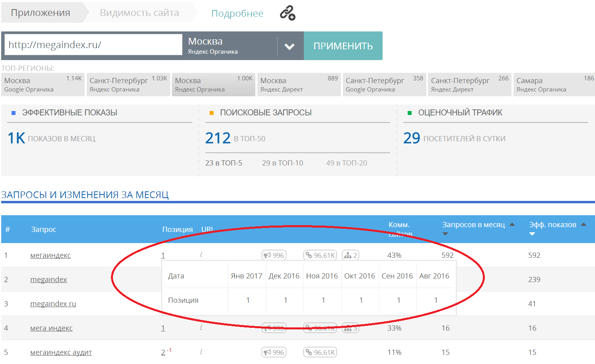
Task: Click Дек 2016 column in position popup
Action: (x=284, y=276)
